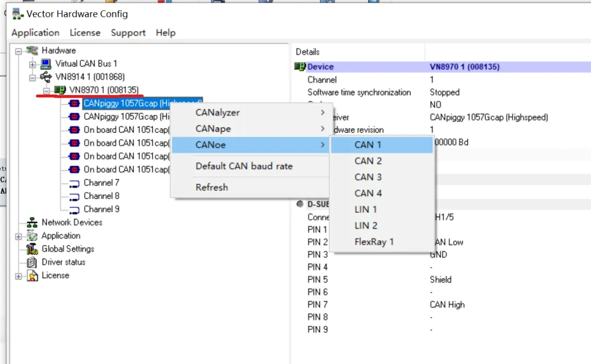Click Refresh in the context menu
591x364 pixels.
(250, 187)
